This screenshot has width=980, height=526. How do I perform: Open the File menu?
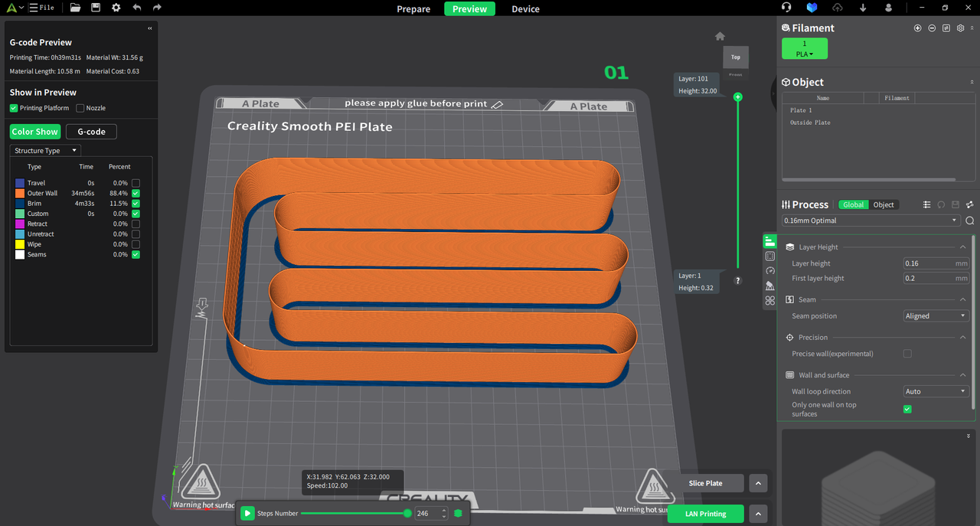pyautogui.click(x=43, y=8)
